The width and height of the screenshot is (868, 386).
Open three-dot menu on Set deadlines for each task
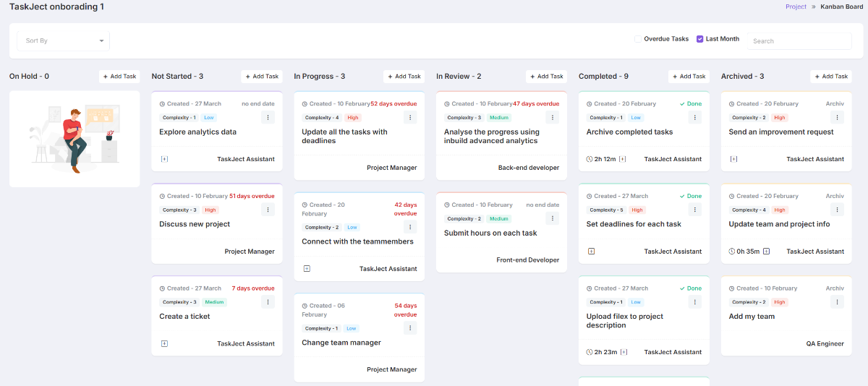[695, 210]
